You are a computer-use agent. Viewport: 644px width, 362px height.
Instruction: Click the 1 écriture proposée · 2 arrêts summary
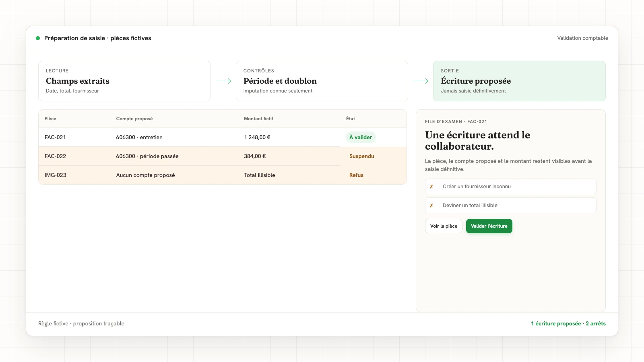[x=568, y=323]
